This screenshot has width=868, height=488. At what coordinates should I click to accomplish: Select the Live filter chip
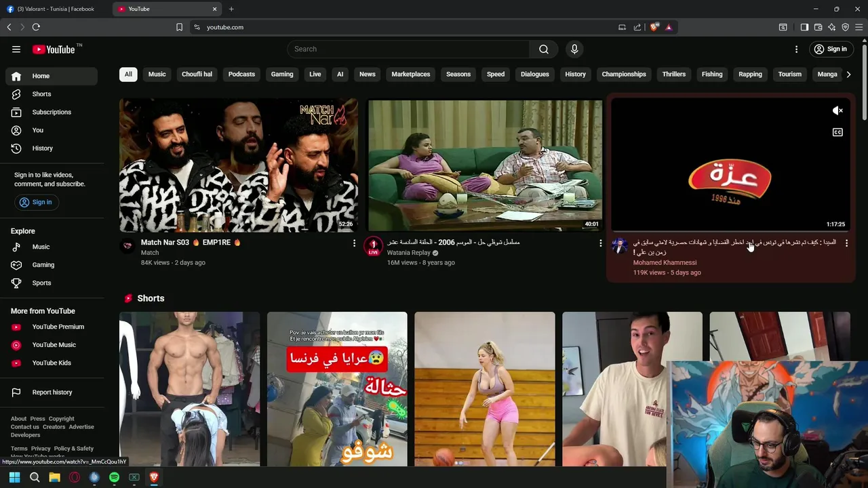coord(315,74)
